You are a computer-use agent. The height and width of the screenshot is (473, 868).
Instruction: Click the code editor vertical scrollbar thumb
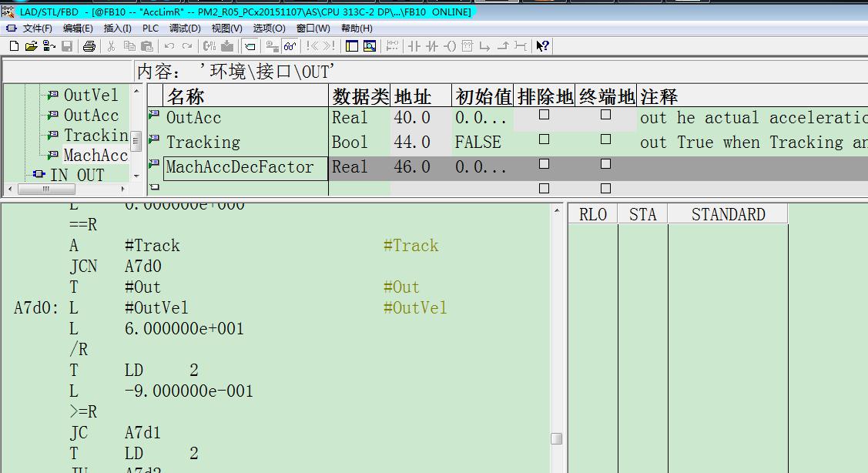(557, 438)
